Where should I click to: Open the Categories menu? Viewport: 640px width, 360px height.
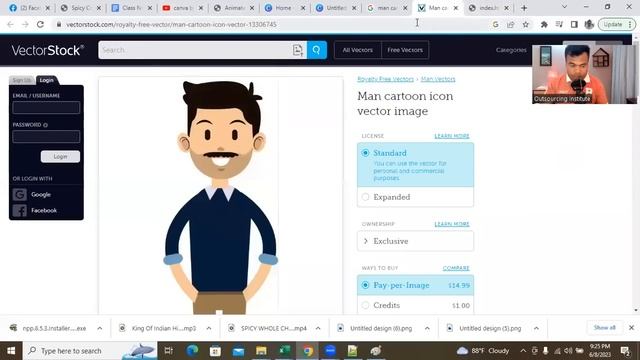click(x=511, y=50)
